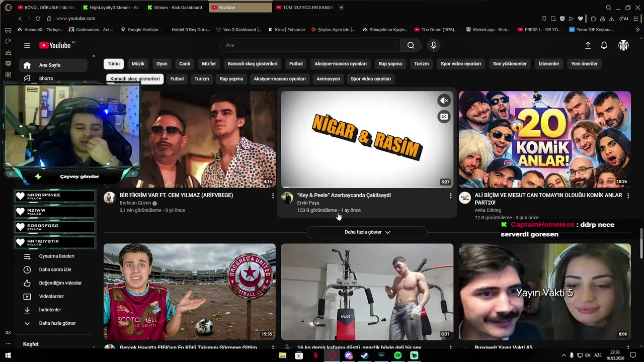The width and height of the screenshot is (644, 362).
Task: Click the snapshot capture icon in address bar
Action: 553,19
